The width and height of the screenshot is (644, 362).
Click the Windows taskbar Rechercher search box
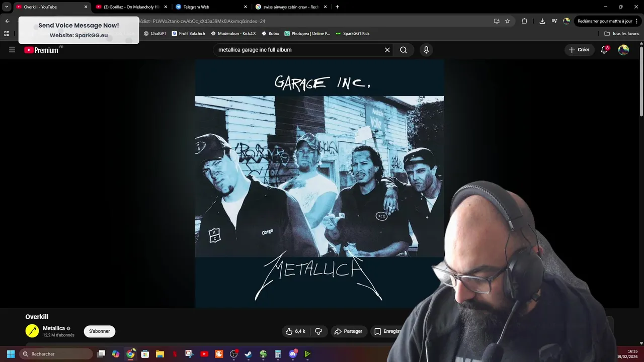point(56,354)
